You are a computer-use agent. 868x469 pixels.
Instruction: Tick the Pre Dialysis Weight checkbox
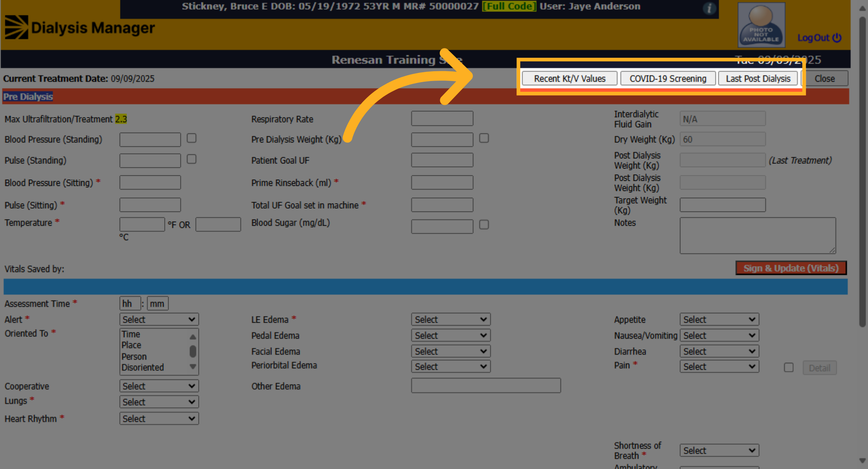pyautogui.click(x=484, y=138)
